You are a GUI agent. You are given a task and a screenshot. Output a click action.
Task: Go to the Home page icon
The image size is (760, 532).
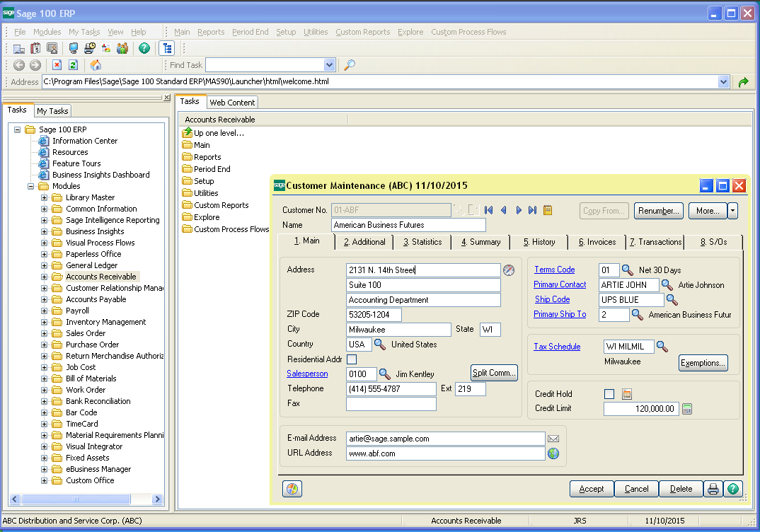(96, 65)
